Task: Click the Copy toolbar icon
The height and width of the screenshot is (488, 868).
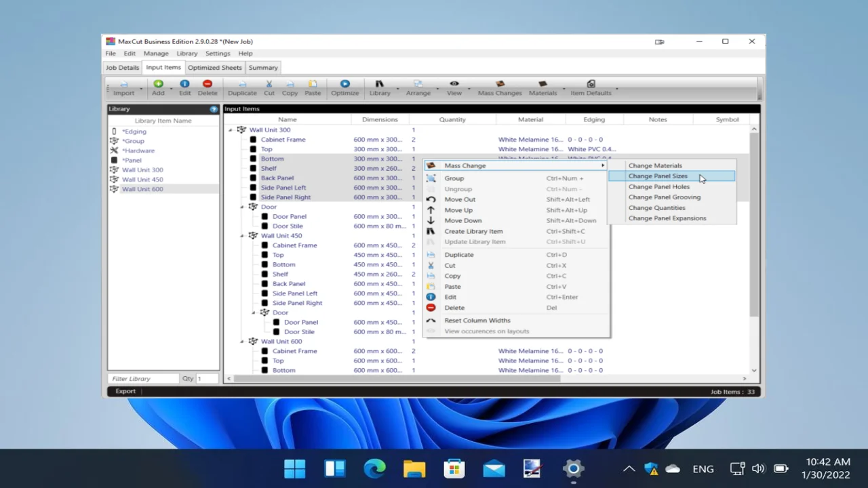Action: pos(290,84)
